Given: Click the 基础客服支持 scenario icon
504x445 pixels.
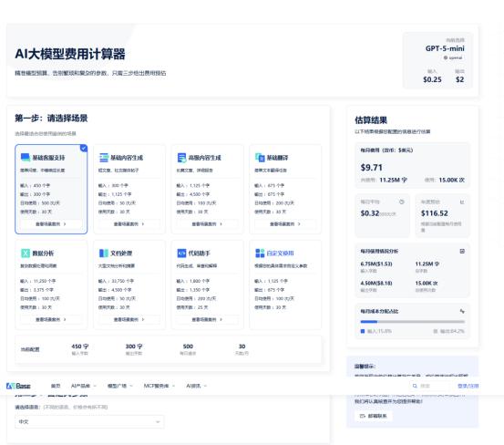Looking at the screenshot, I should (26, 157).
